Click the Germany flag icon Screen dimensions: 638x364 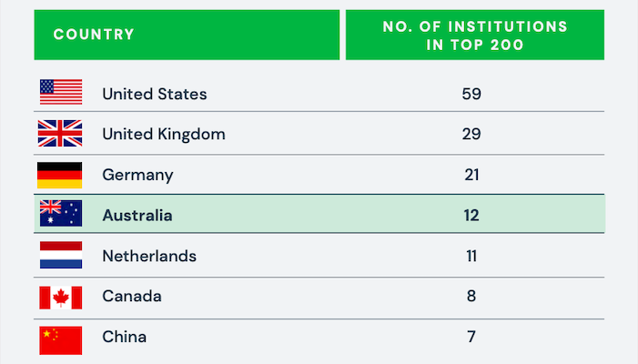(x=60, y=175)
